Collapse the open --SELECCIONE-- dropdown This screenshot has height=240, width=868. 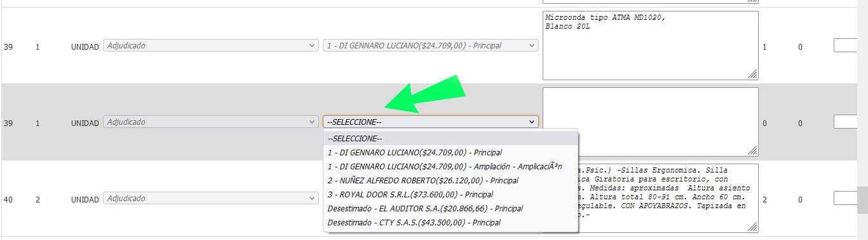[x=431, y=122]
